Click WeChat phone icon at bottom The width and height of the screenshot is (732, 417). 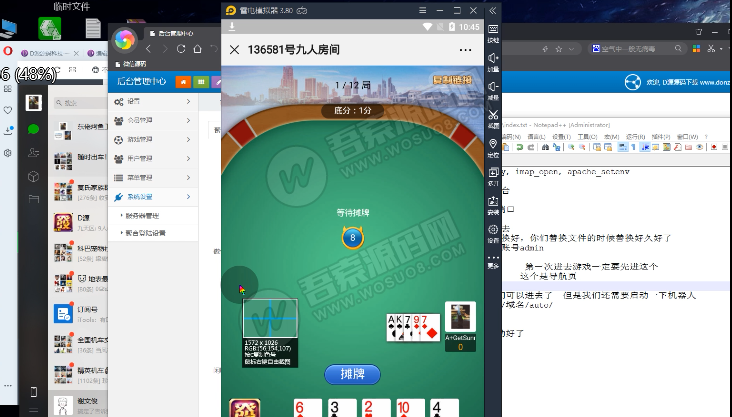pyautogui.click(x=34, y=392)
